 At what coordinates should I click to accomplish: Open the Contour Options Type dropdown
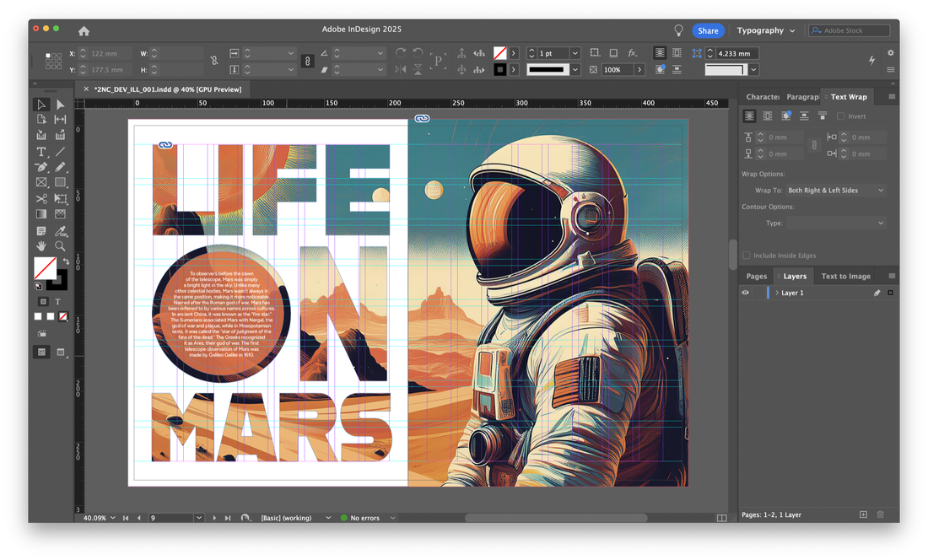(x=836, y=223)
